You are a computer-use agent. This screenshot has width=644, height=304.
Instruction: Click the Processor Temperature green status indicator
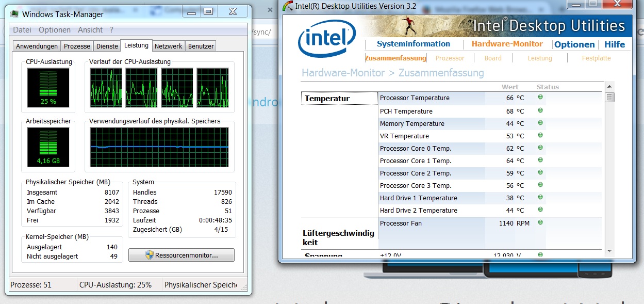(x=540, y=98)
